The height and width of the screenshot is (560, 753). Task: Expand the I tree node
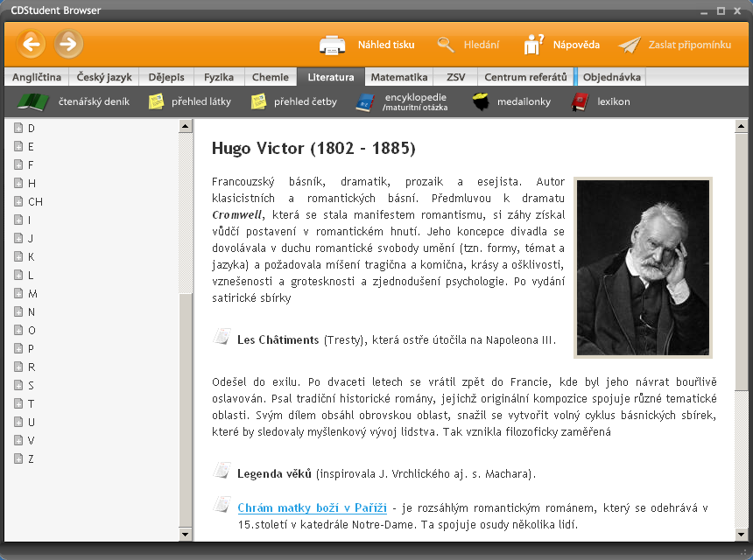coord(18,220)
